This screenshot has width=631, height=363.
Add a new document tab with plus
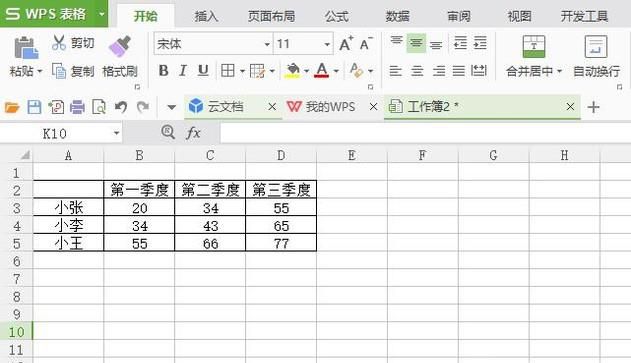pos(593,107)
